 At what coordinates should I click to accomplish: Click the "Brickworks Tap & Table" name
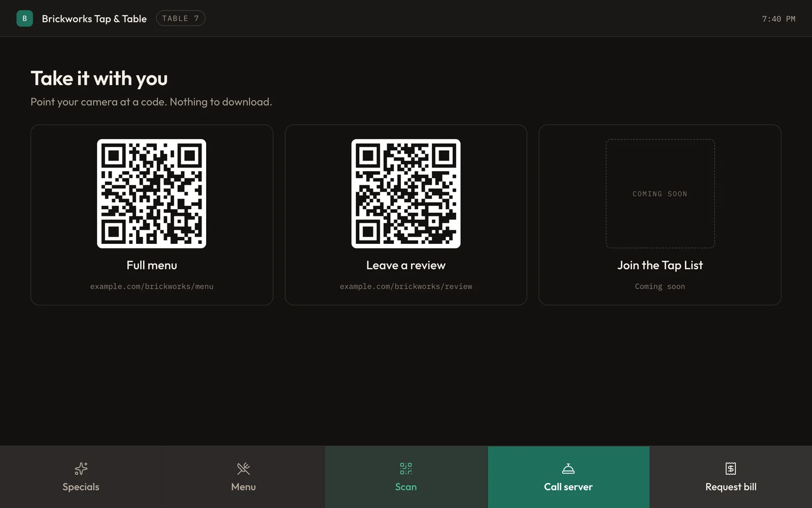coord(94,19)
